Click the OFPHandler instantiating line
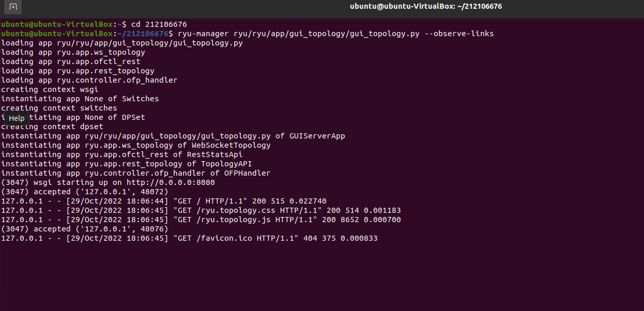The width and height of the screenshot is (644, 311). click(136, 173)
